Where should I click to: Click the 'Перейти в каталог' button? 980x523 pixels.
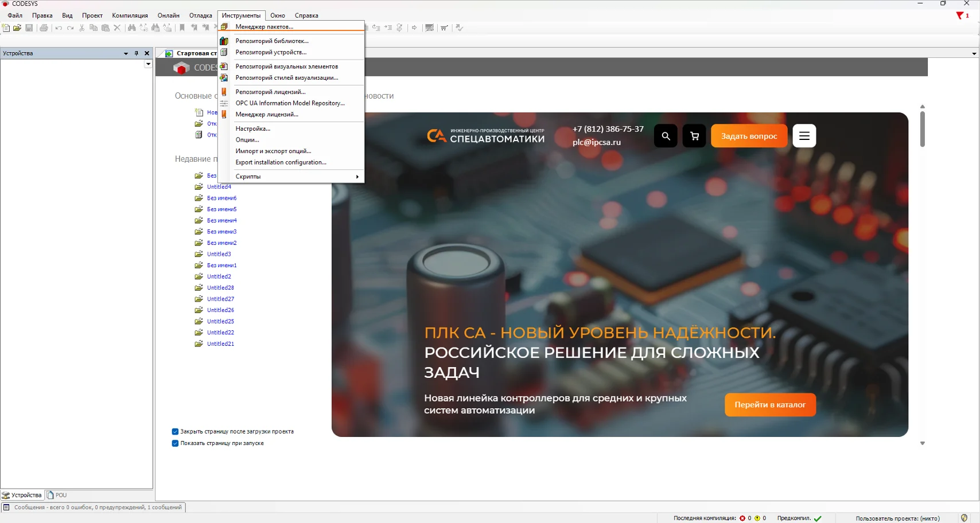[x=770, y=405]
